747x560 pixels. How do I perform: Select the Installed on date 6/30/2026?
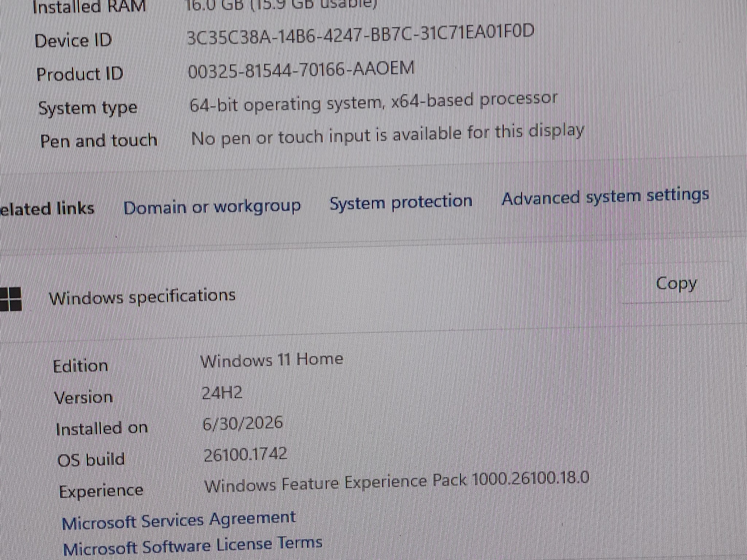click(x=243, y=423)
